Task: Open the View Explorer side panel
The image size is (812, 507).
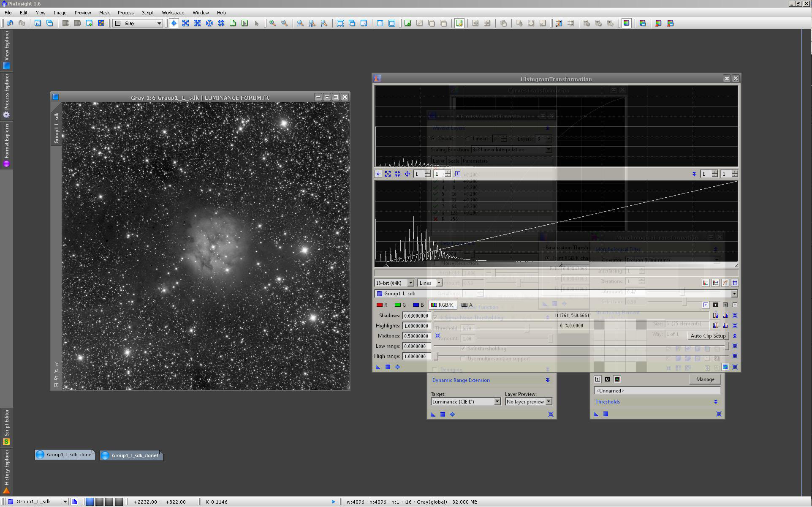Action: (6, 50)
